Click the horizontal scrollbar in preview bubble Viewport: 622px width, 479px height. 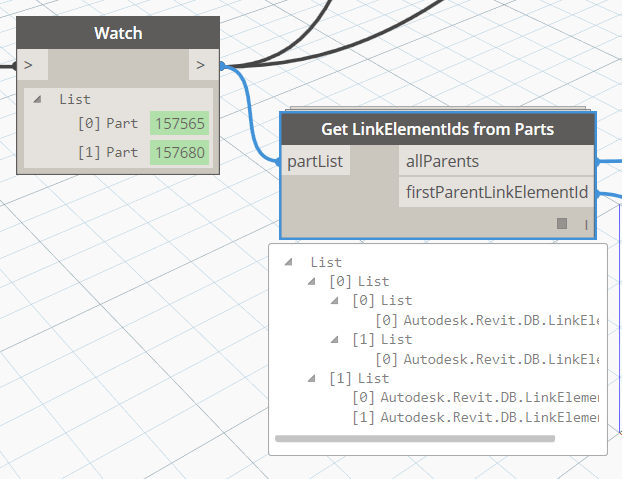[414, 438]
